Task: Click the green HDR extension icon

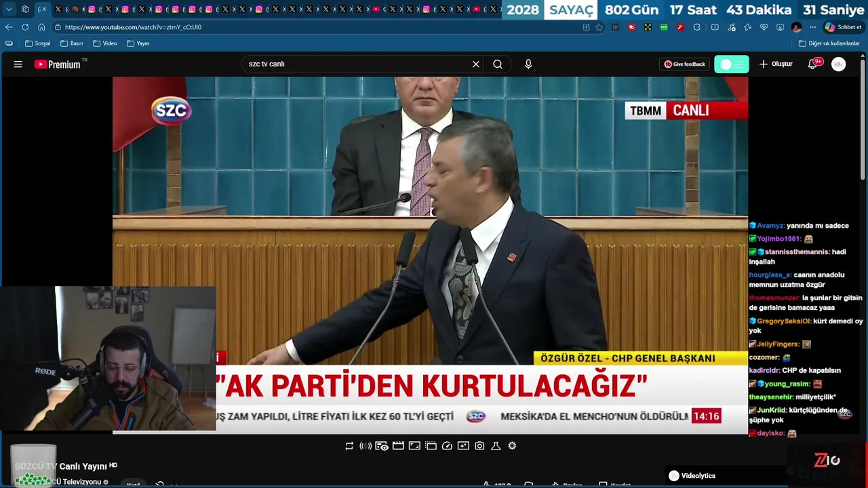Action: [x=664, y=27]
